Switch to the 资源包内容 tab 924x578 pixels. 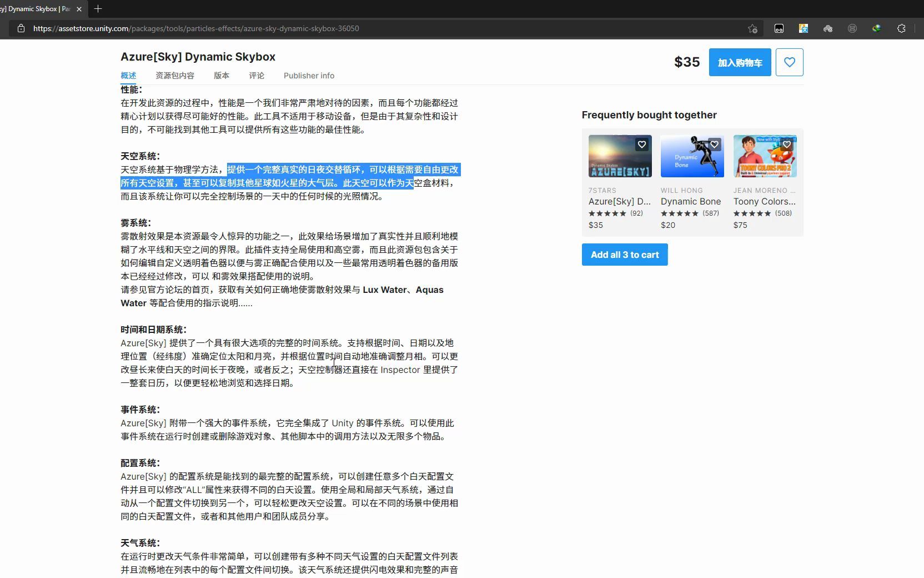tap(175, 76)
